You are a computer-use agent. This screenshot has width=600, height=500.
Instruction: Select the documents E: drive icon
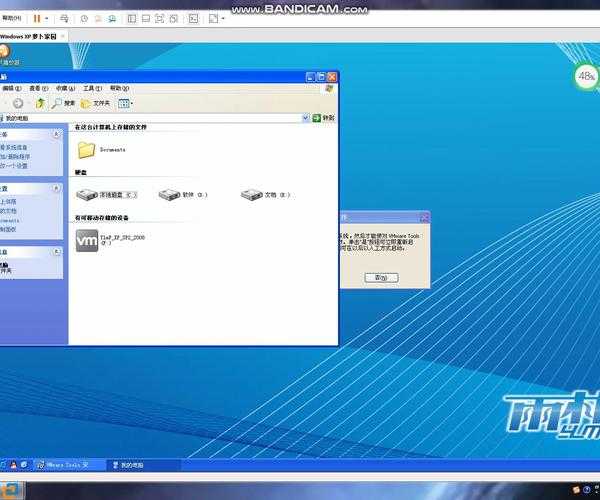click(252, 195)
